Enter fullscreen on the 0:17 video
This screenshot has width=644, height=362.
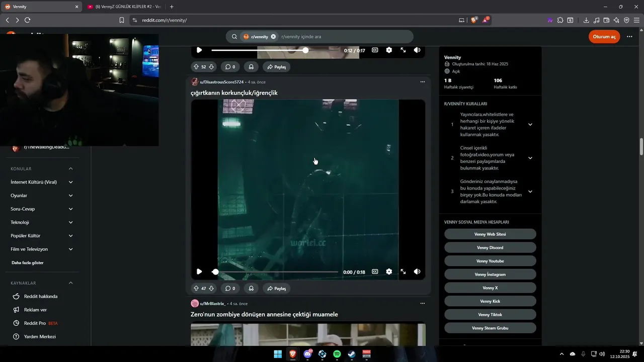tap(403, 50)
